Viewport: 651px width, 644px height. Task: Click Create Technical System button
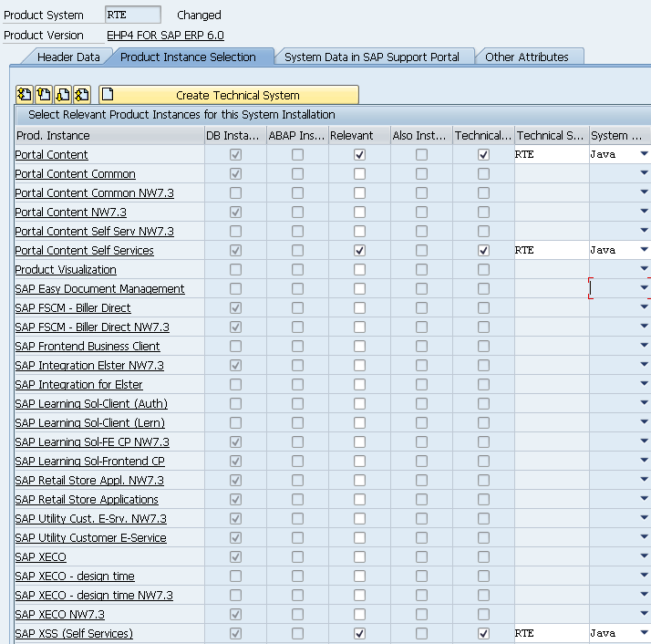(229, 95)
